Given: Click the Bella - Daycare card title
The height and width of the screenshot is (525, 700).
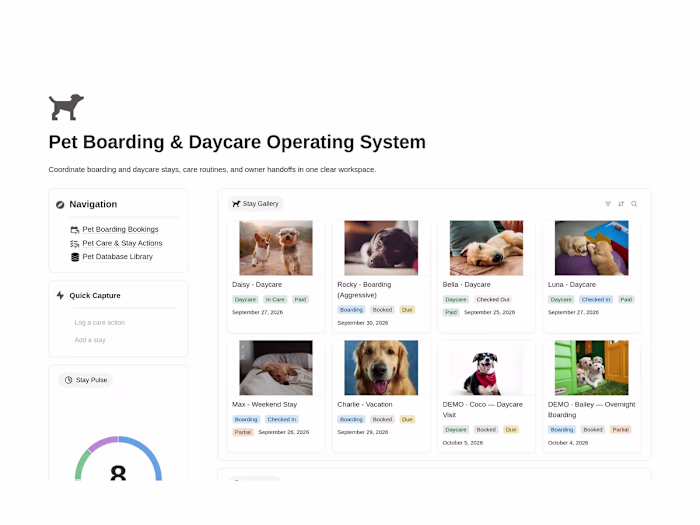Looking at the screenshot, I should coord(467,284).
